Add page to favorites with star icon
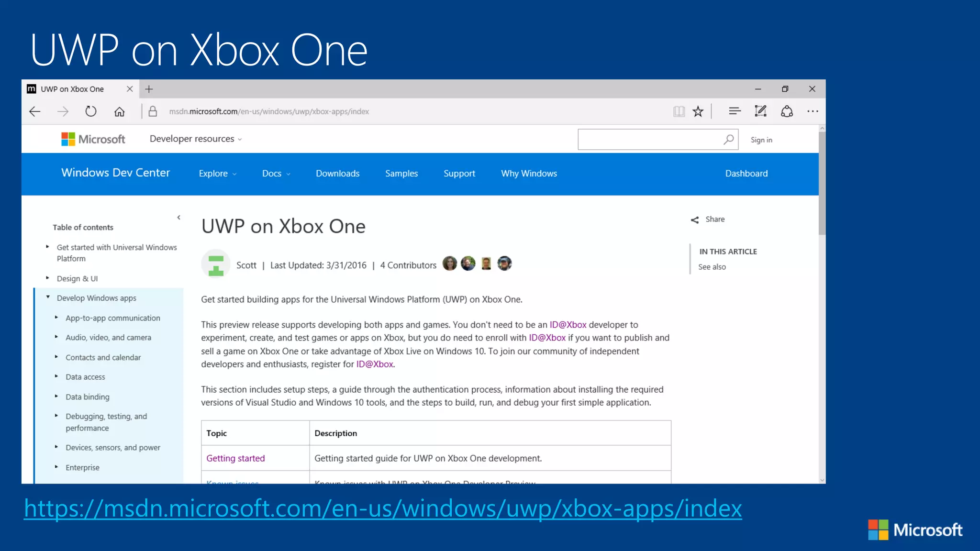980x551 pixels. click(x=698, y=111)
